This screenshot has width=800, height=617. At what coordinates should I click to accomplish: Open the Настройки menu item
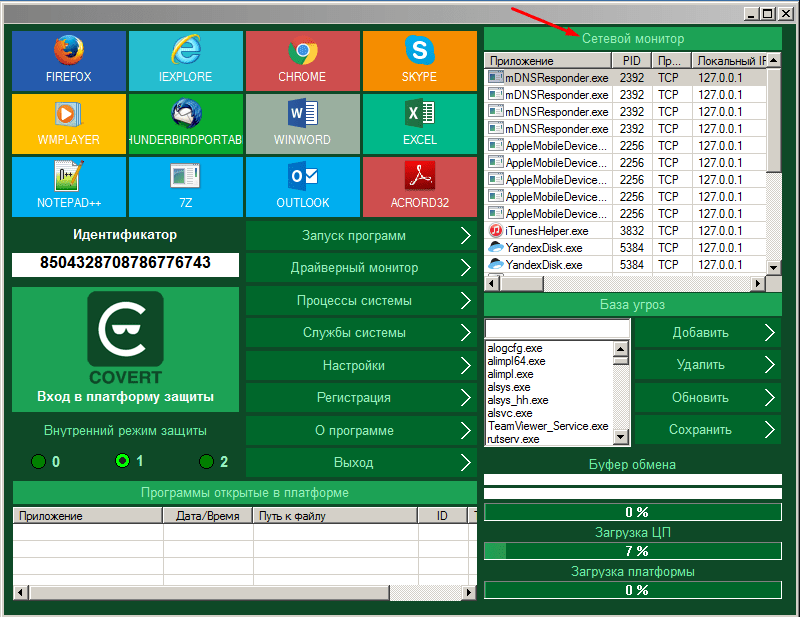click(360, 365)
